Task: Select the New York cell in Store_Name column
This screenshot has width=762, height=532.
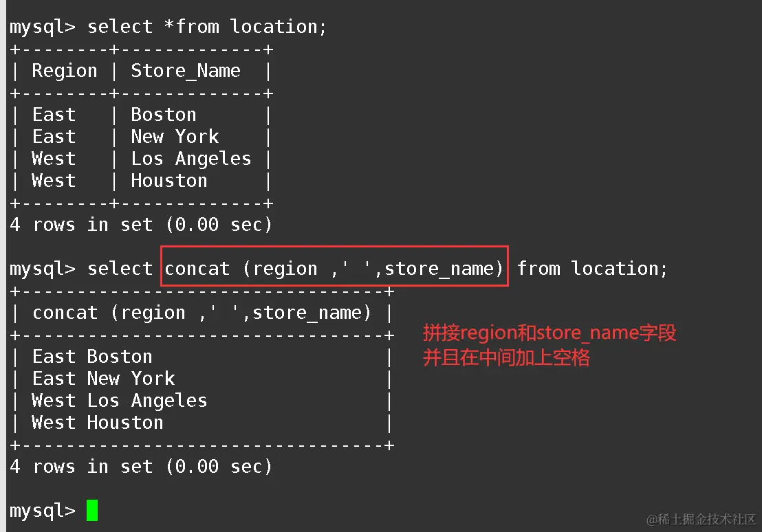Action: (x=175, y=137)
